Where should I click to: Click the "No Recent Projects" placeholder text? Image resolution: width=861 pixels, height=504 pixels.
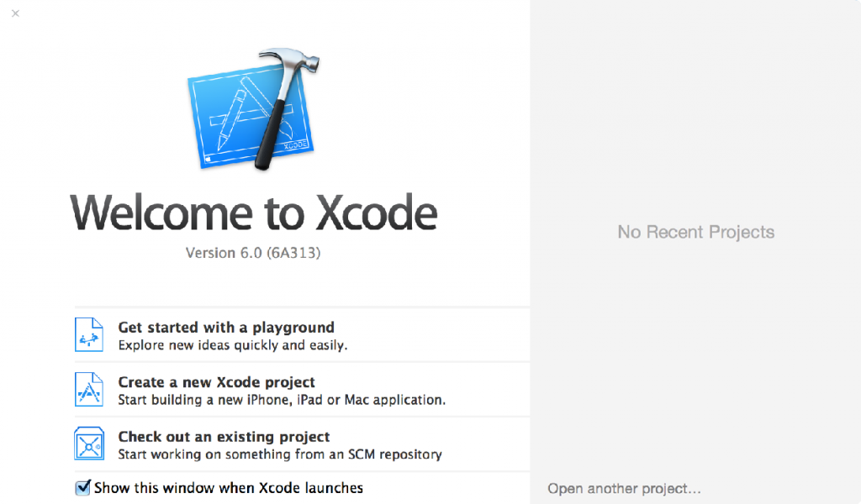695,232
